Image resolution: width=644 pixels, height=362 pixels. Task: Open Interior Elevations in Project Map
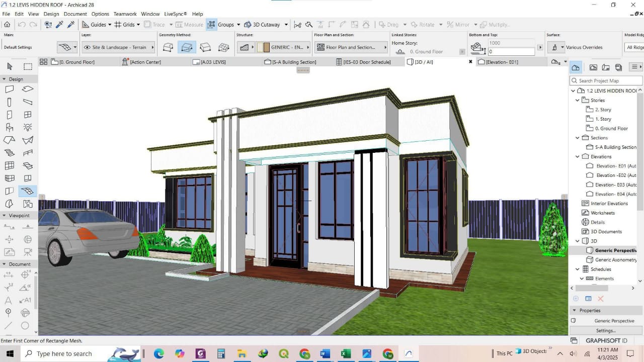tap(609, 204)
